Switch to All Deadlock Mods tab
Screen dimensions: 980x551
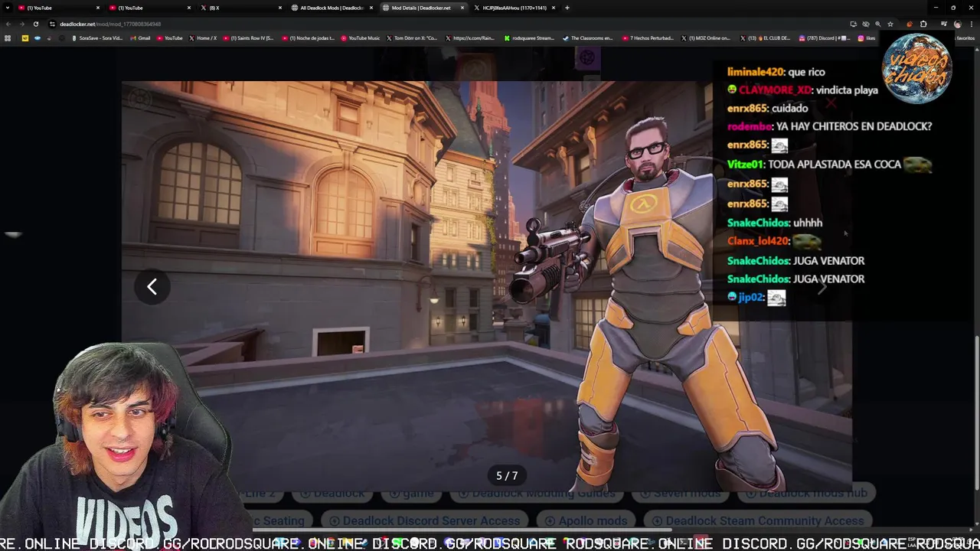pos(332,8)
